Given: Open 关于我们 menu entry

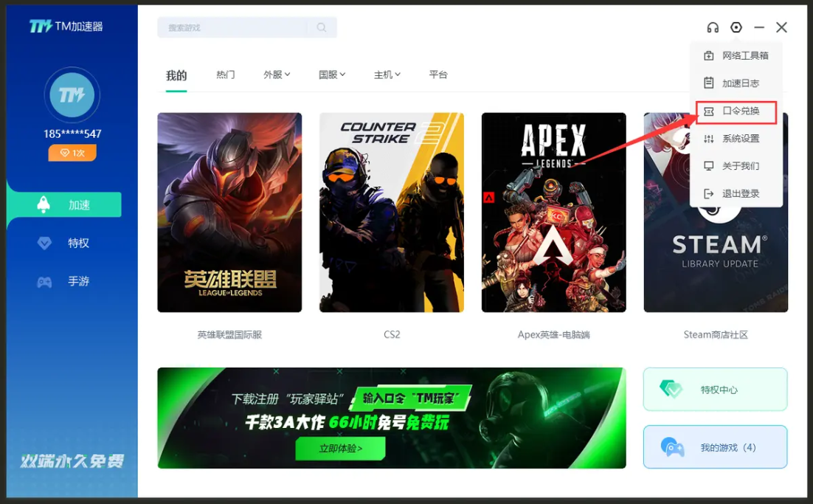Looking at the screenshot, I should click(736, 166).
